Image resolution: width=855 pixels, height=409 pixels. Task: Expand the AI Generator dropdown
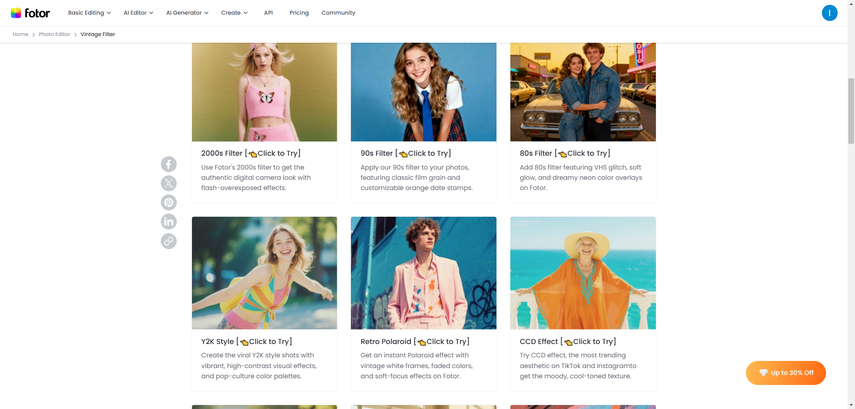pyautogui.click(x=187, y=13)
